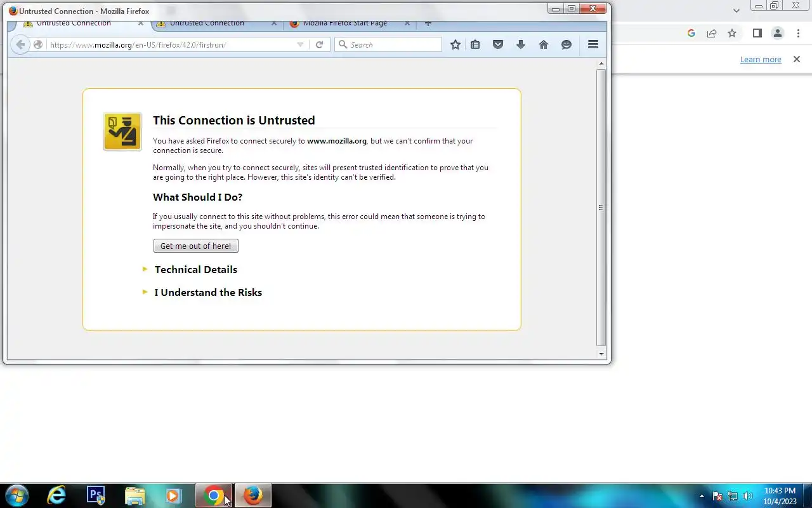Screen dimensions: 812x508
Task: Maximize the Firefox window
Action: (572, 8)
